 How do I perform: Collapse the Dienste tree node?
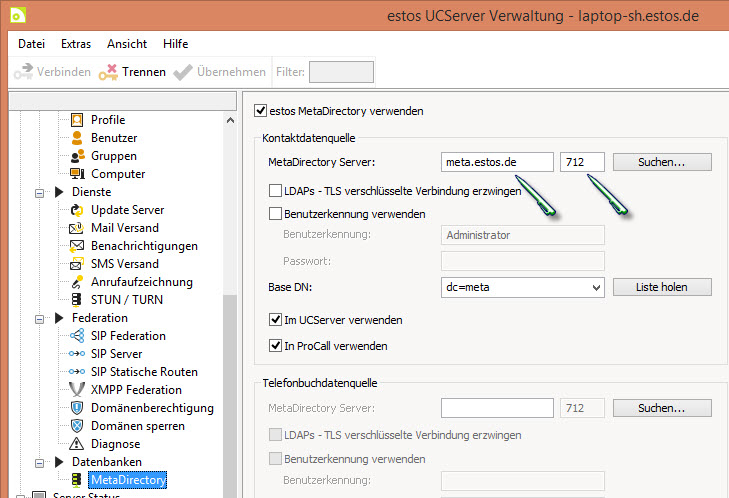point(41,192)
